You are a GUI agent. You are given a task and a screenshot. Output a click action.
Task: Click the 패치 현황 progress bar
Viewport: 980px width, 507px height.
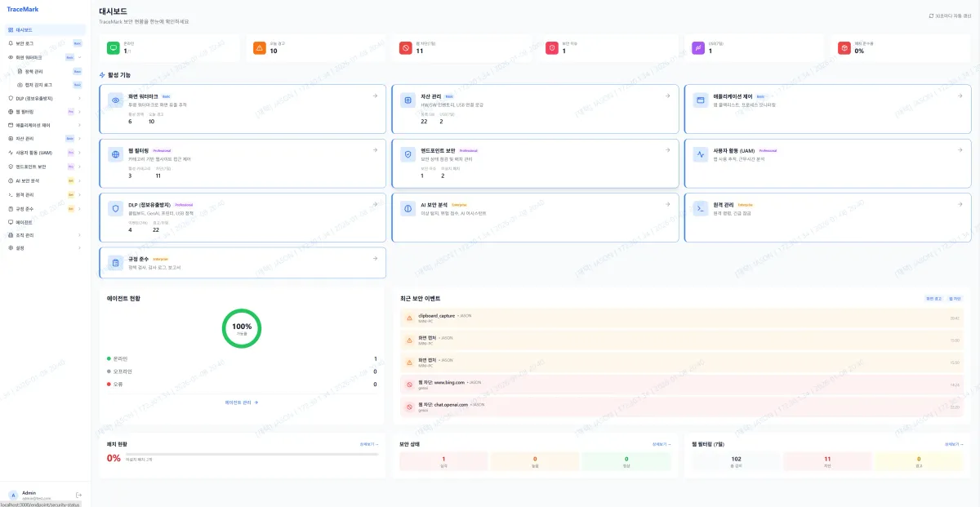click(x=263, y=454)
